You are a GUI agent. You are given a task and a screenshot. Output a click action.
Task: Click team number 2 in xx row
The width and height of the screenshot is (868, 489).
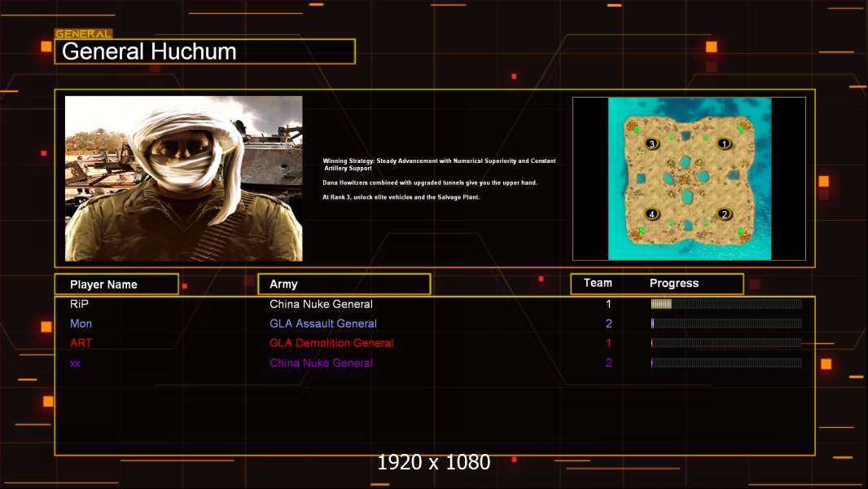click(608, 363)
